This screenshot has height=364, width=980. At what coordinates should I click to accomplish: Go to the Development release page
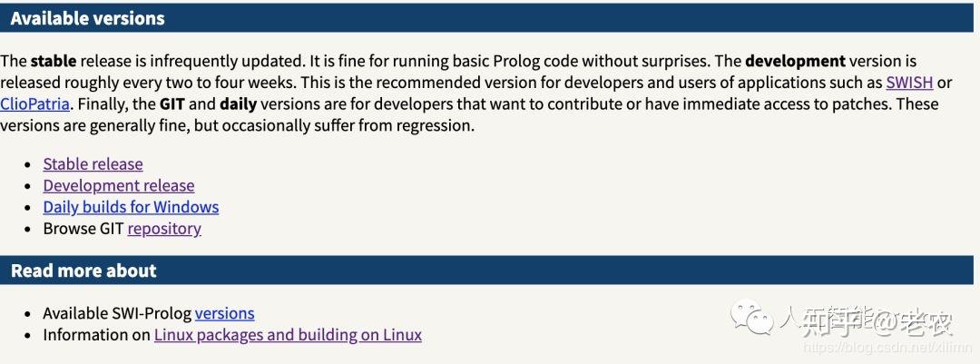[x=118, y=186]
